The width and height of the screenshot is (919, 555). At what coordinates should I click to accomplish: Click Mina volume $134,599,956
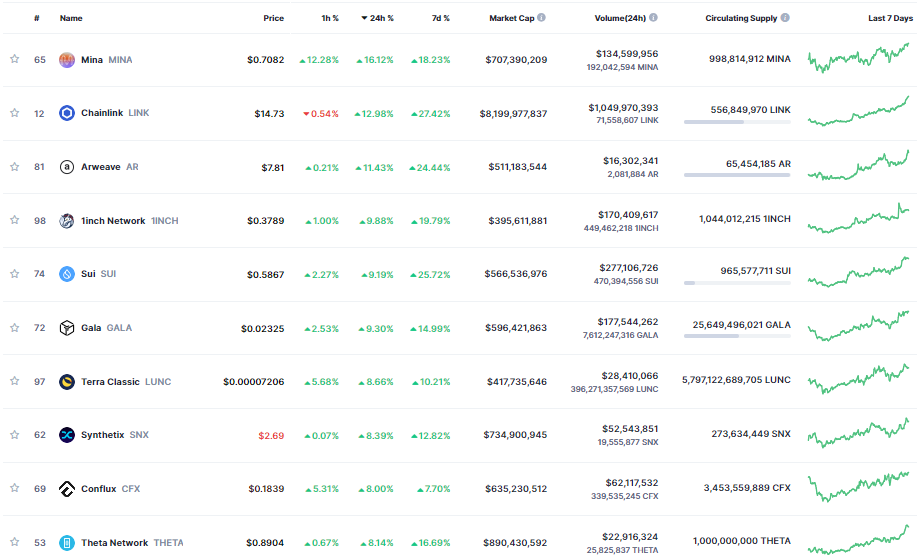tap(627, 54)
